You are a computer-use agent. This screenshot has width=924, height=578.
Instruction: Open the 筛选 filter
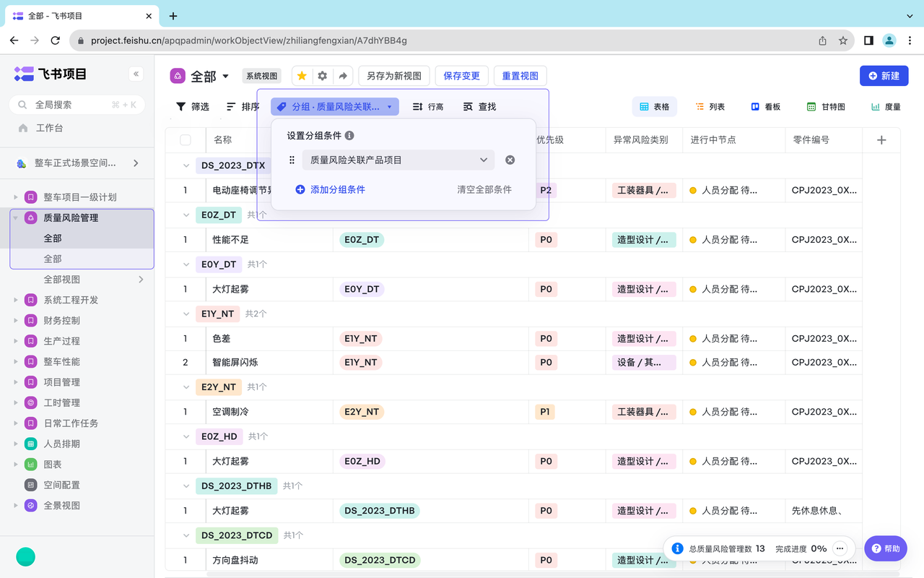point(193,107)
